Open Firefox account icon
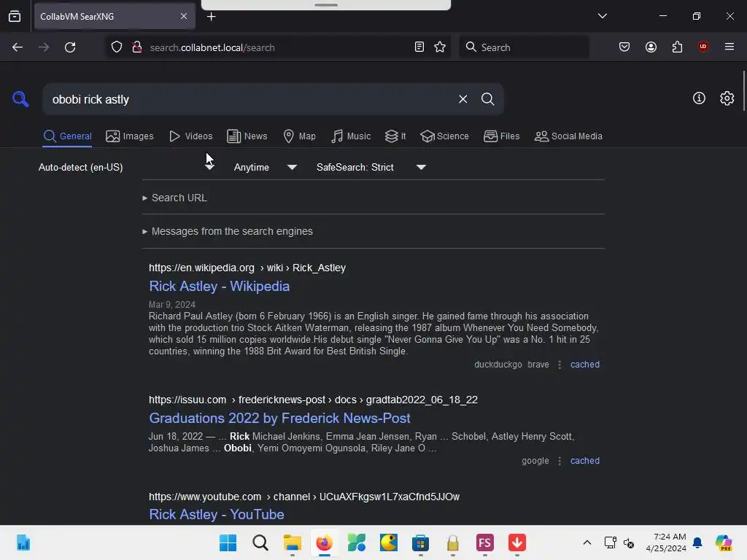Screen dimensions: 747x560 (651, 47)
